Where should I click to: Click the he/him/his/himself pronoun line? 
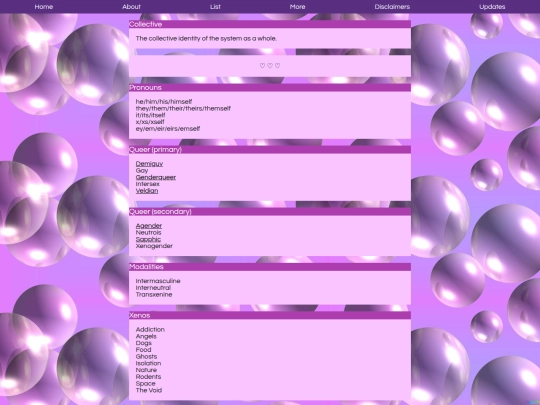(x=164, y=102)
